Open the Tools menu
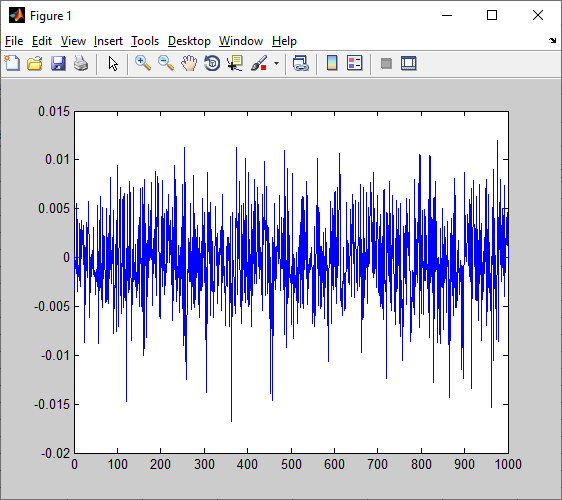 pos(145,41)
